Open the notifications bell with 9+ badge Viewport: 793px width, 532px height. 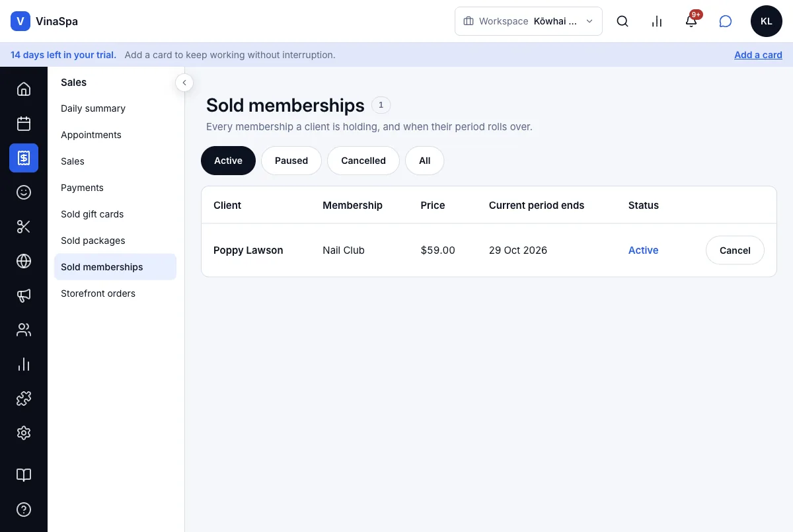pos(691,21)
